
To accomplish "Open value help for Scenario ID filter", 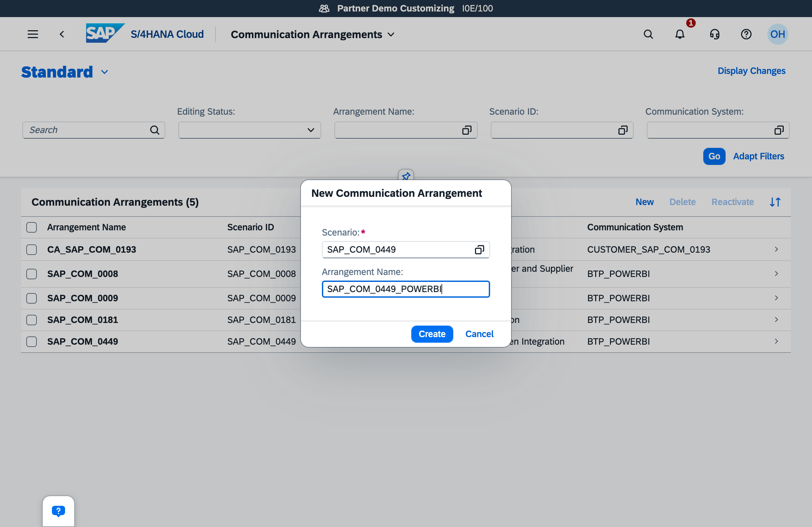I will [x=623, y=130].
